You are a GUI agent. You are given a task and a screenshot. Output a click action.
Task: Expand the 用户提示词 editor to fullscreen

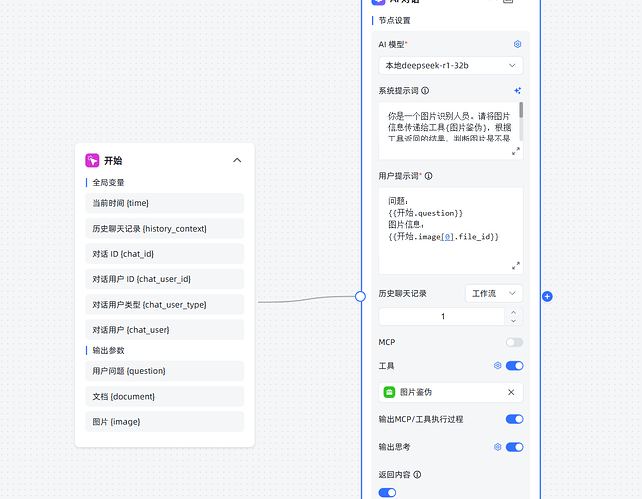click(x=516, y=265)
